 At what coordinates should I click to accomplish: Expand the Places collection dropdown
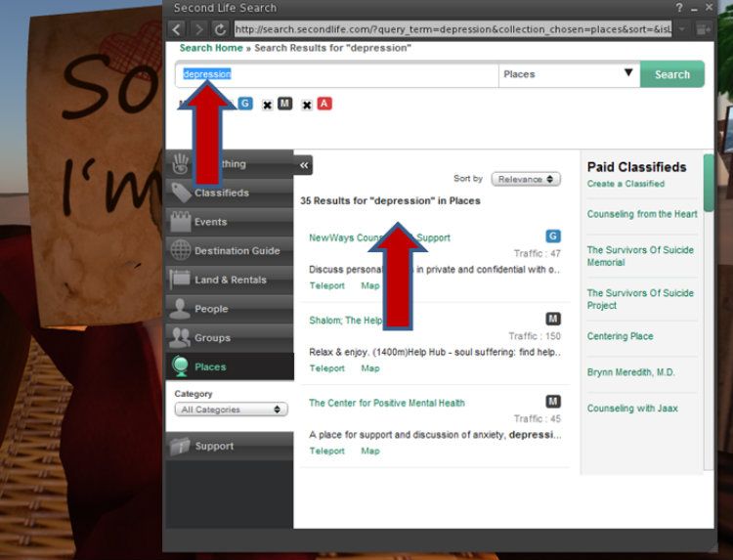coord(569,74)
